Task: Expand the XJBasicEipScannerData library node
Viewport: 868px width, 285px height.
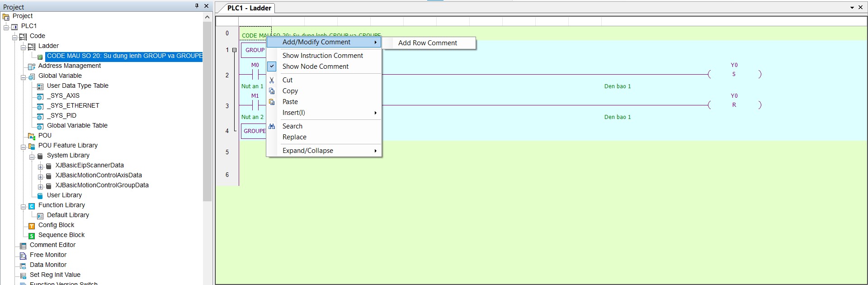Action: click(x=40, y=167)
